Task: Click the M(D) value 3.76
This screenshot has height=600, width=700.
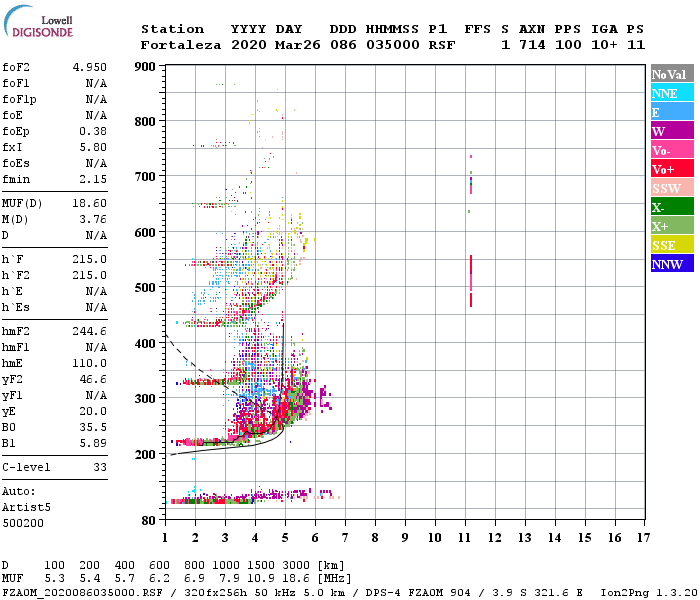Action: [93, 220]
